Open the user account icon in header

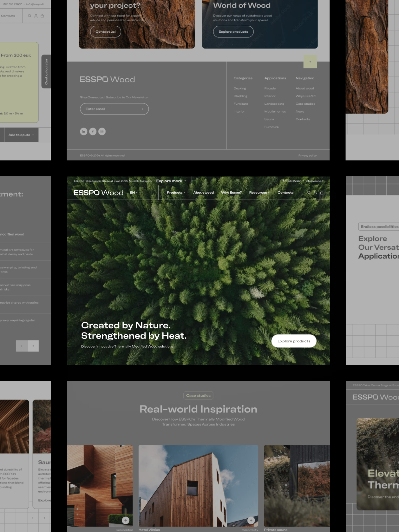coord(315,193)
